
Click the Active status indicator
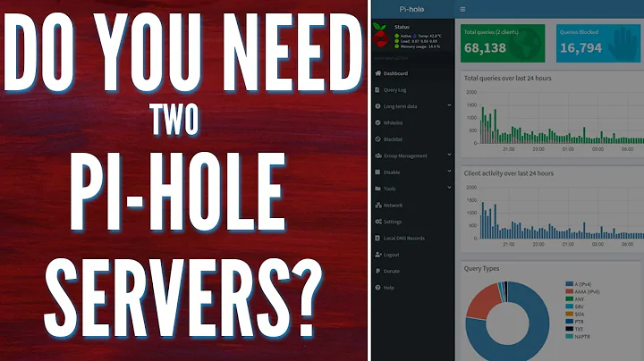tap(402, 36)
